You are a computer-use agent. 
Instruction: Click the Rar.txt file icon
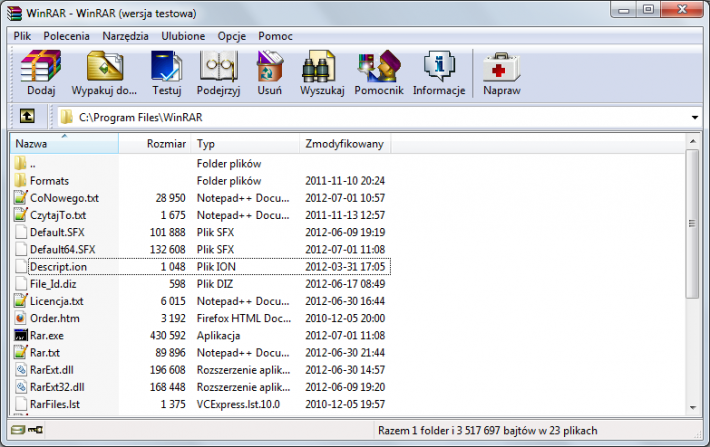click(x=21, y=352)
